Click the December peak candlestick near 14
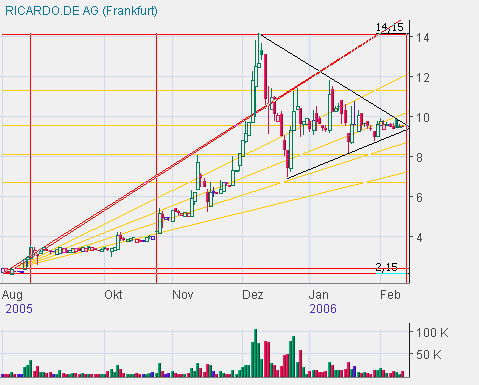The width and height of the screenshot is (479, 385). (x=259, y=50)
